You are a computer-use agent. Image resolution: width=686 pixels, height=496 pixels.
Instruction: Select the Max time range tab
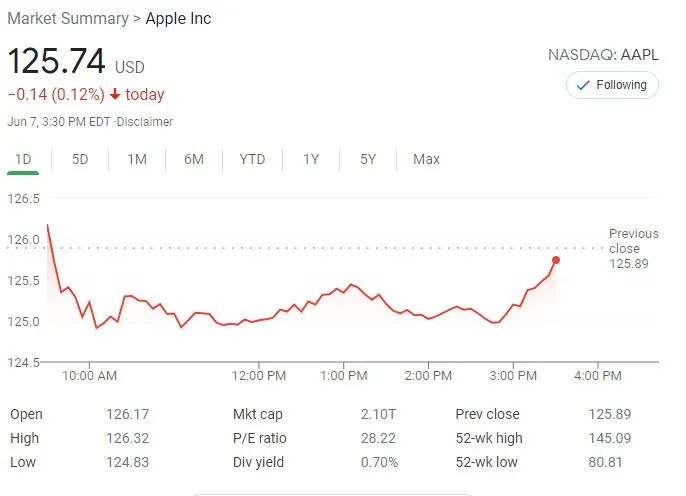[426, 159]
